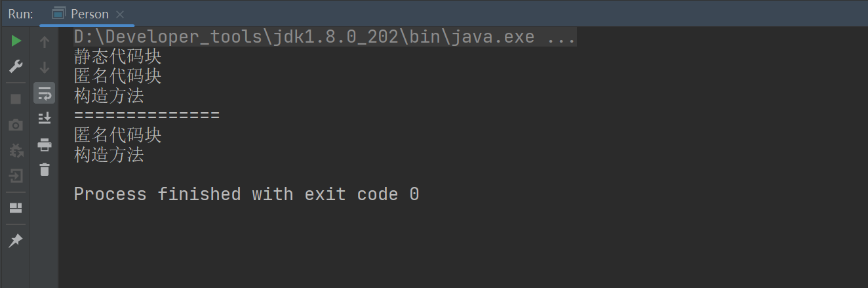
Task: Click the Exit icon in the Run sidebar
Action: (x=16, y=176)
